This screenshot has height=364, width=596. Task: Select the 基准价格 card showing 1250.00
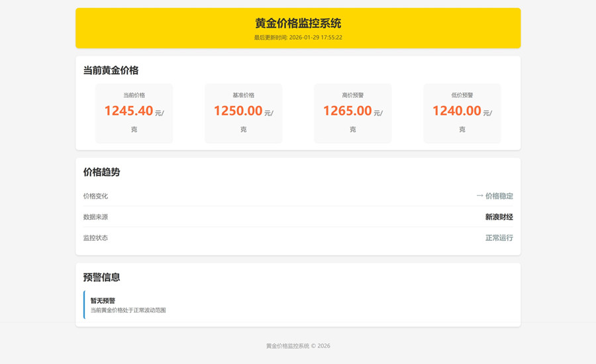(243, 113)
